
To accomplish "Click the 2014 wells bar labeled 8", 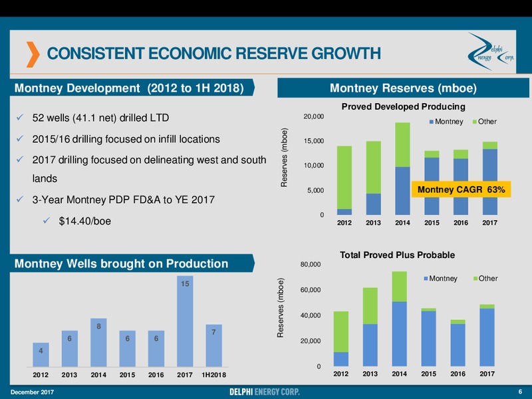I will pyautogui.click(x=98, y=342).
